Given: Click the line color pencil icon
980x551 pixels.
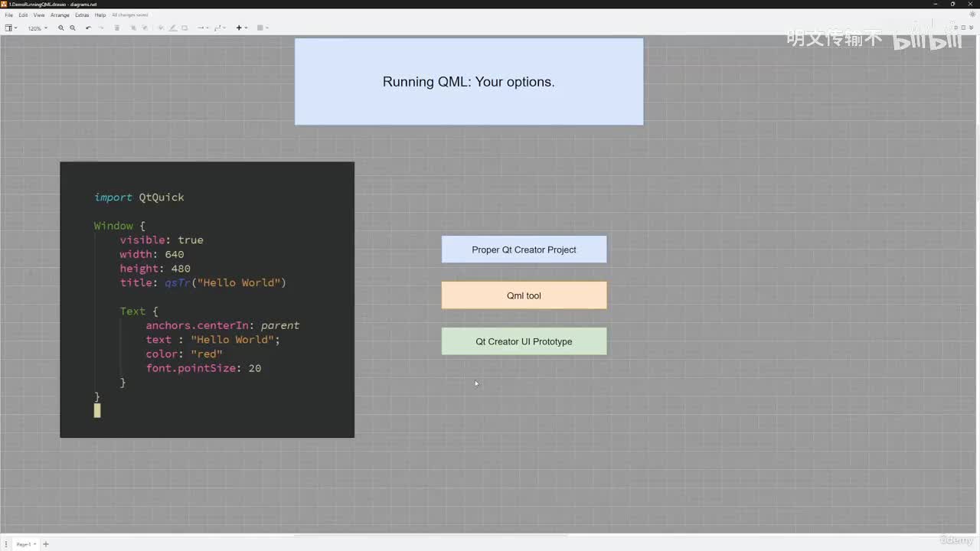Looking at the screenshot, I should 173,28.
